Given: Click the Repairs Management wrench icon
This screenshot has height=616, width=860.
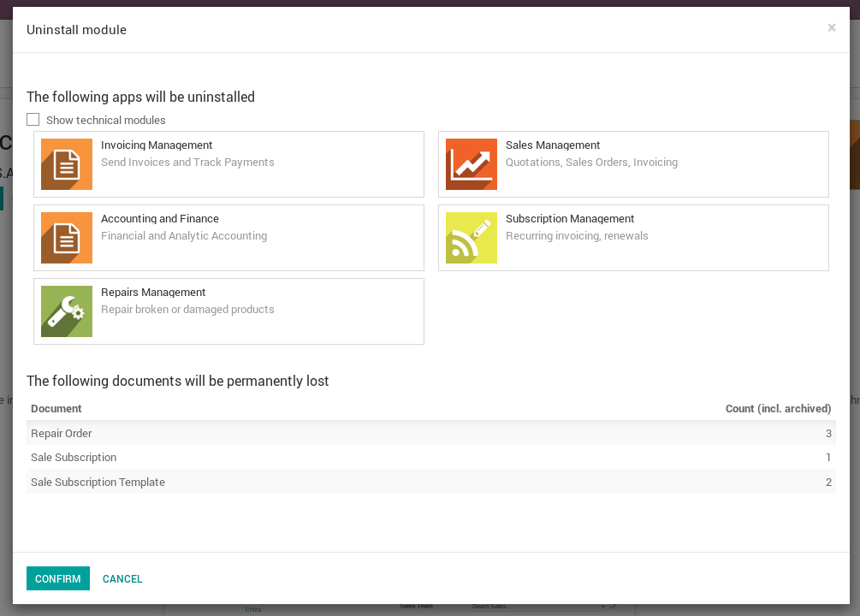Looking at the screenshot, I should 67,311.
